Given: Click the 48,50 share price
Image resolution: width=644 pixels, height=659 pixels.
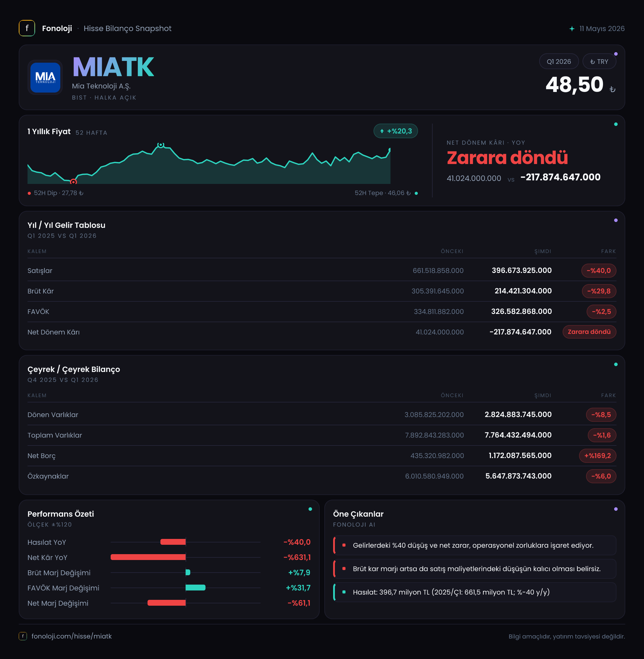Looking at the screenshot, I should [574, 84].
